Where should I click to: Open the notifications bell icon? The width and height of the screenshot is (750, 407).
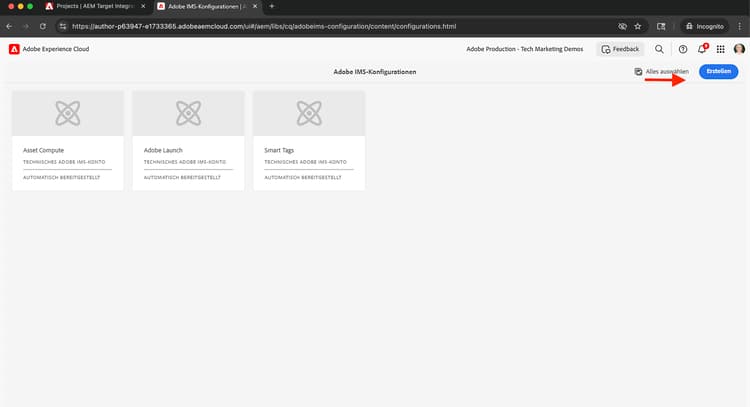(x=702, y=49)
